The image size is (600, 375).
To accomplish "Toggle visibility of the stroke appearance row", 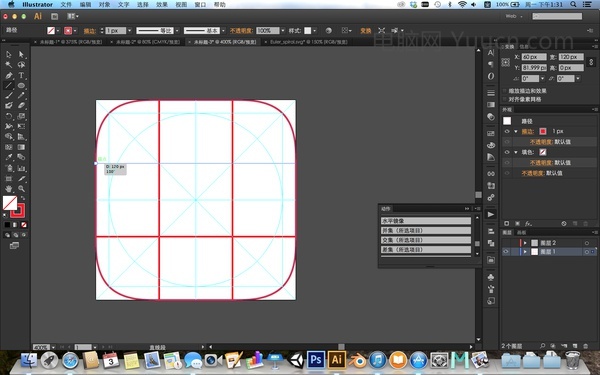I will 507,131.
